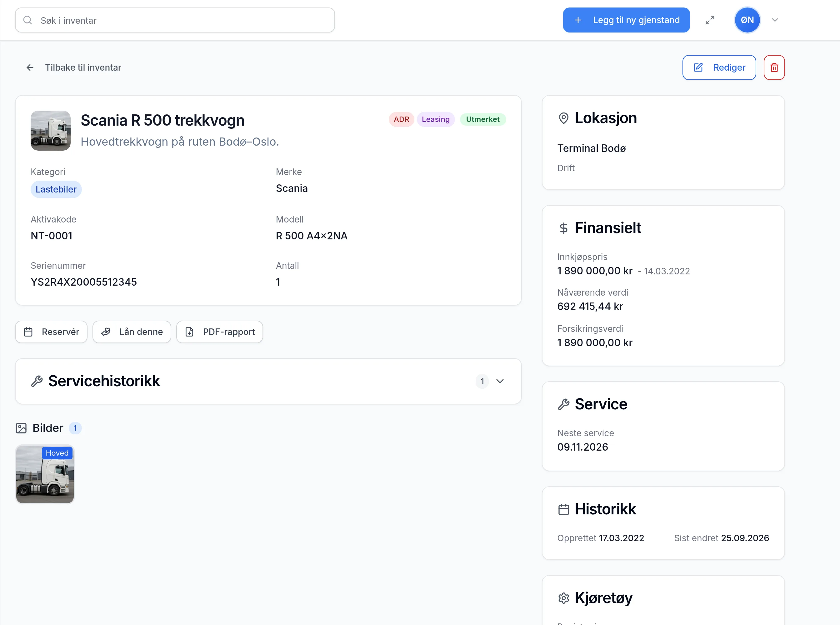Click the Bilder count badge
The image size is (840, 625).
point(75,428)
